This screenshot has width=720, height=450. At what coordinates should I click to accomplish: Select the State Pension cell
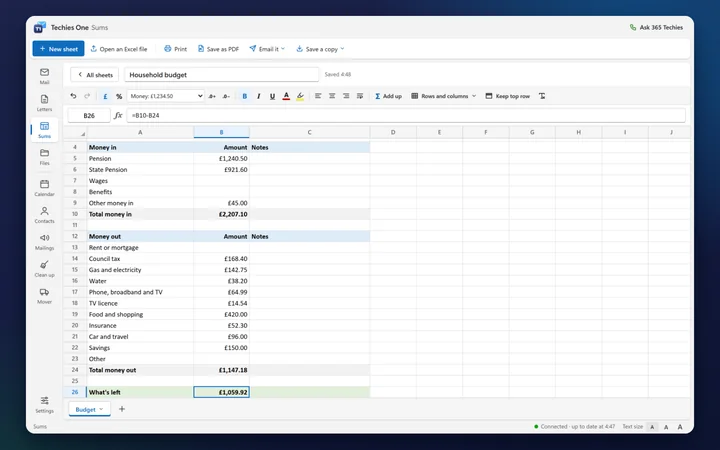pos(140,169)
